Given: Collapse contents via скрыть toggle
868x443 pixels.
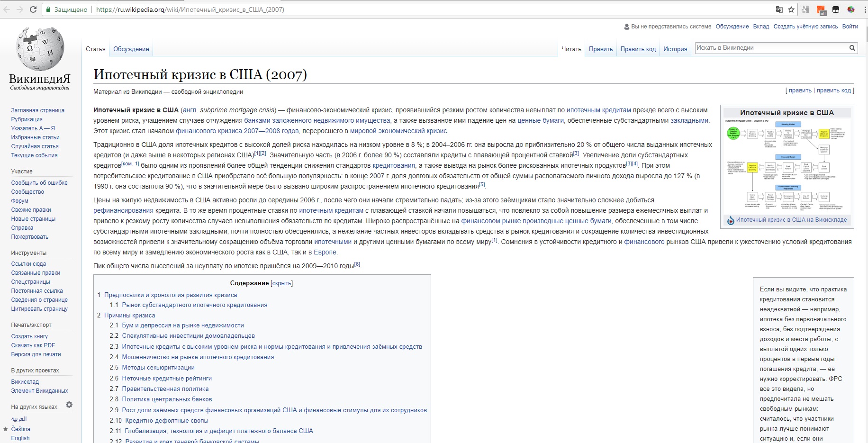Looking at the screenshot, I should pyautogui.click(x=281, y=283).
